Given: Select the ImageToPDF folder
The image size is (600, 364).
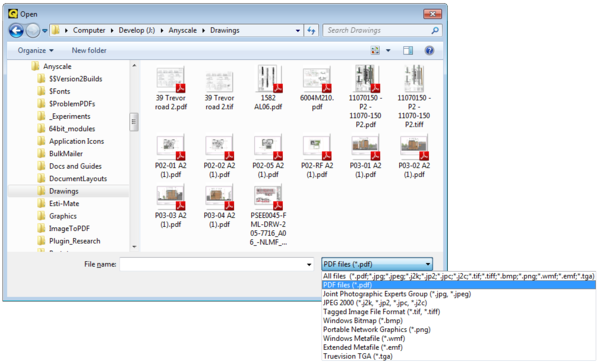Looking at the screenshot, I should click(69, 229).
